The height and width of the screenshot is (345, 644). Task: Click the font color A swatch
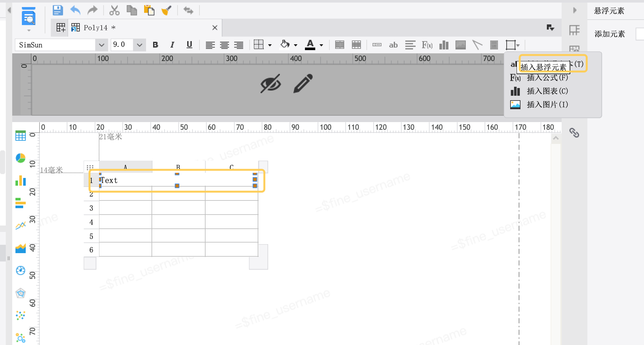click(310, 45)
